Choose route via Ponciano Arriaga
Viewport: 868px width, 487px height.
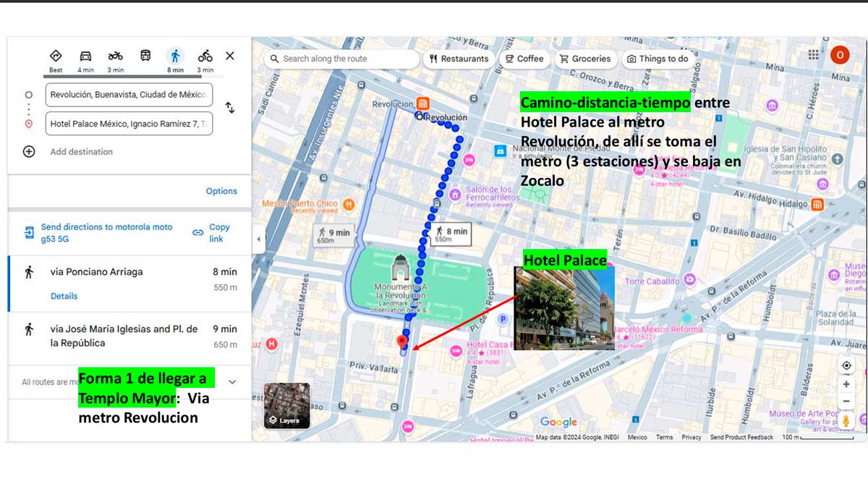[x=129, y=283]
